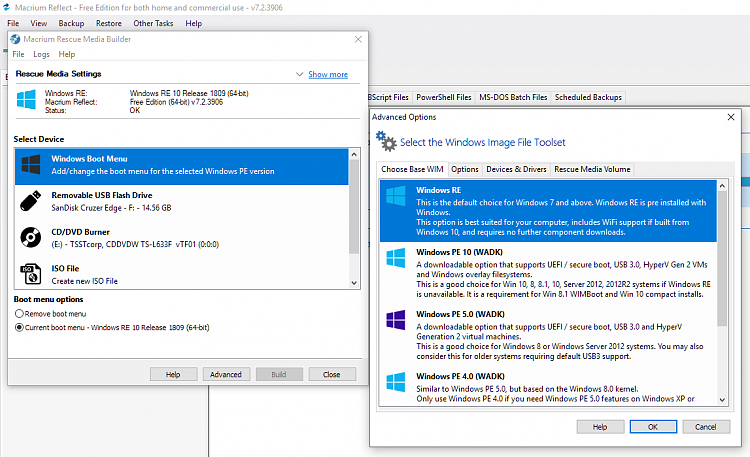Click Help button in Advanced Options dialog
The width and height of the screenshot is (750, 457).
(x=600, y=427)
